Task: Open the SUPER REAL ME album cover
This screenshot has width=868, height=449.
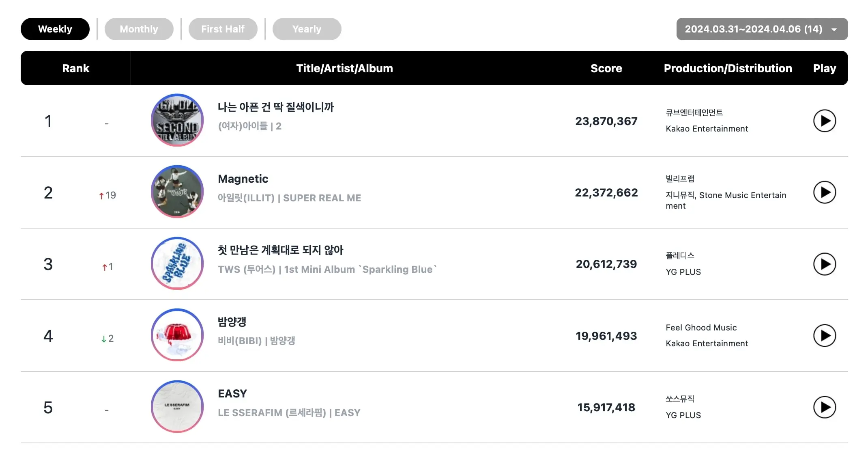Action: coord(177,192)
